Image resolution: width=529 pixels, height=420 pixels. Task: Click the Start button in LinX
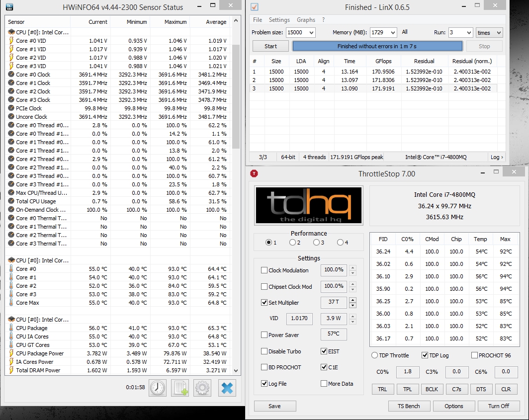pyautogui.click(x=270, y=46)
